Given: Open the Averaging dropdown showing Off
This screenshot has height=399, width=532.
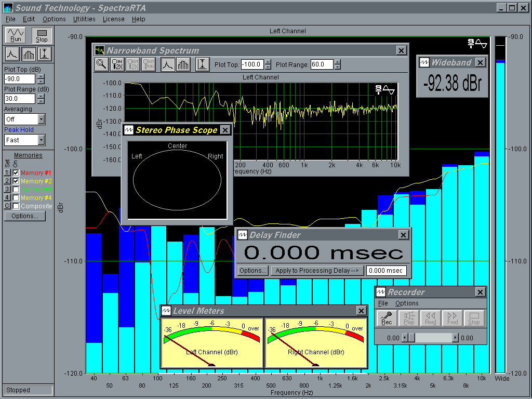Looking at the screenshot, I should 42,119.
